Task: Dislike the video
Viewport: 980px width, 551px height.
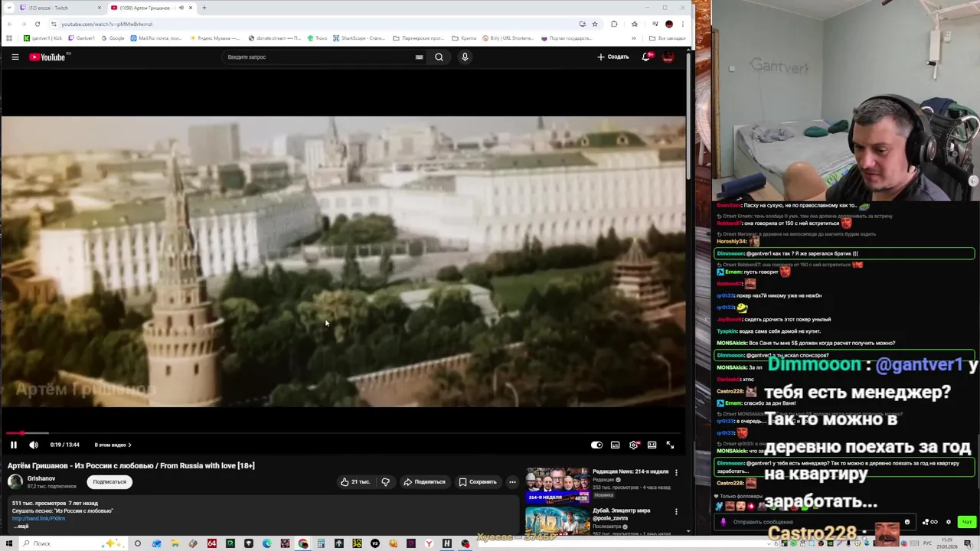Action: pos(386,481)
